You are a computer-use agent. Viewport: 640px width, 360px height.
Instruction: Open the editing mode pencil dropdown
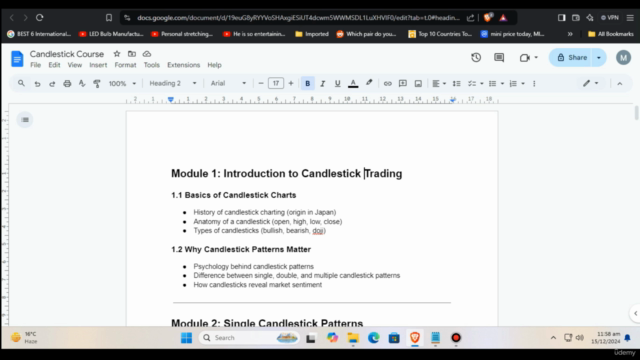click(x=590, y=83)
